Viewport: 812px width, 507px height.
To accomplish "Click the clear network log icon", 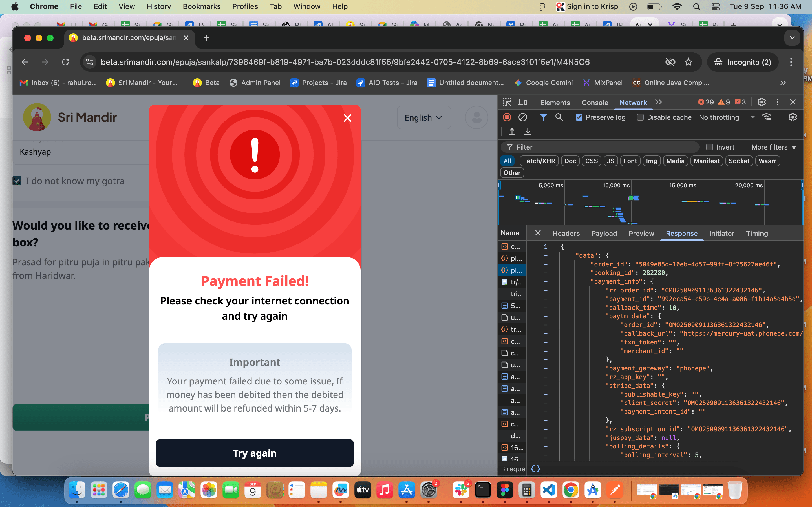I will (522, 117).
